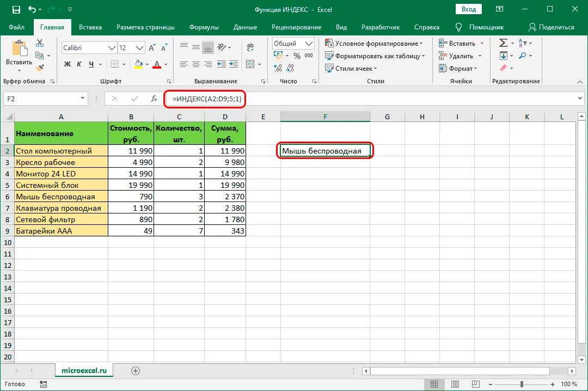Click the Orientation text angle icon
588x391 pixels.
tap(222, 47)
